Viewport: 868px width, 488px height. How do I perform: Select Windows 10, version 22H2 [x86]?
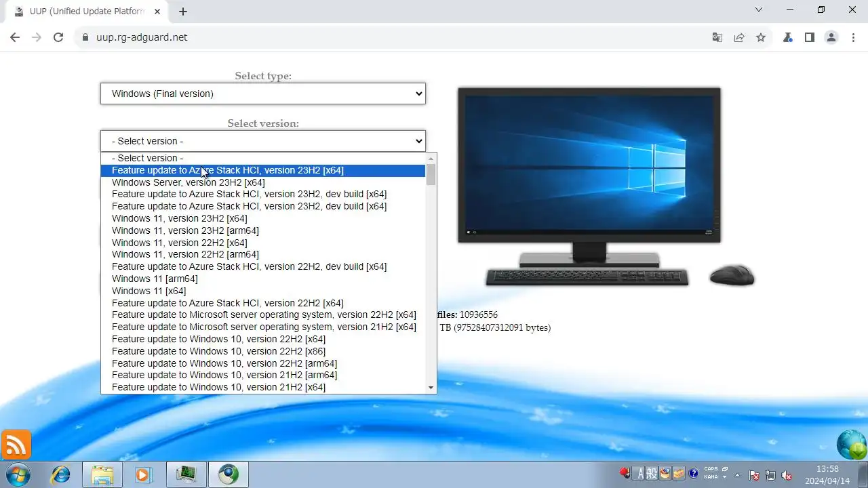coord(263,351)
